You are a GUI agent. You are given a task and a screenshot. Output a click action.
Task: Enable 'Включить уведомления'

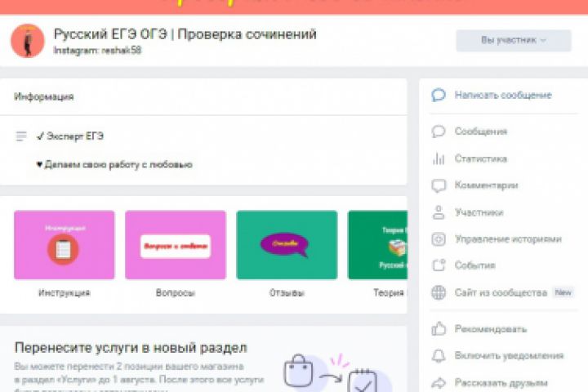click(x=509, y=355)
